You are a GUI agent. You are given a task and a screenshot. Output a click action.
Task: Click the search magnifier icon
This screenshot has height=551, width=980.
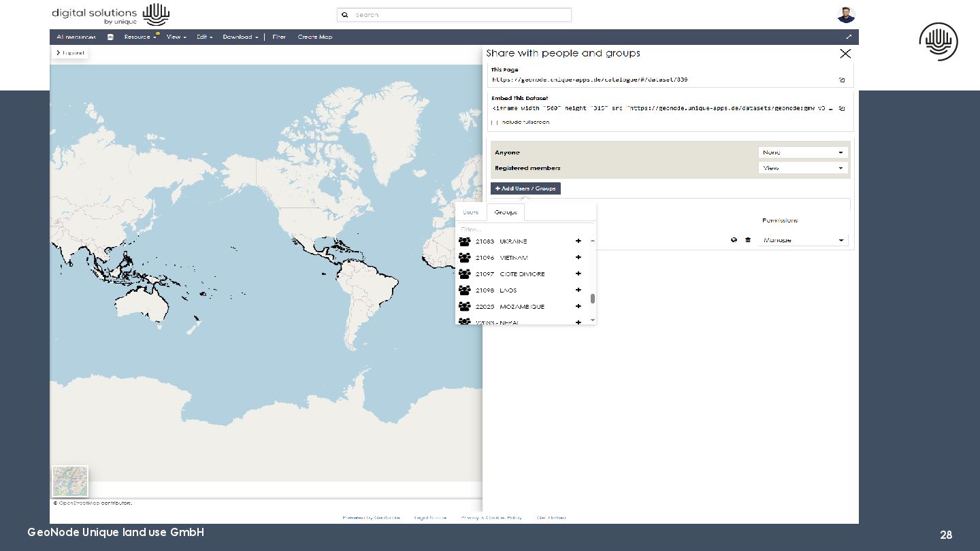tap(345, 14)
